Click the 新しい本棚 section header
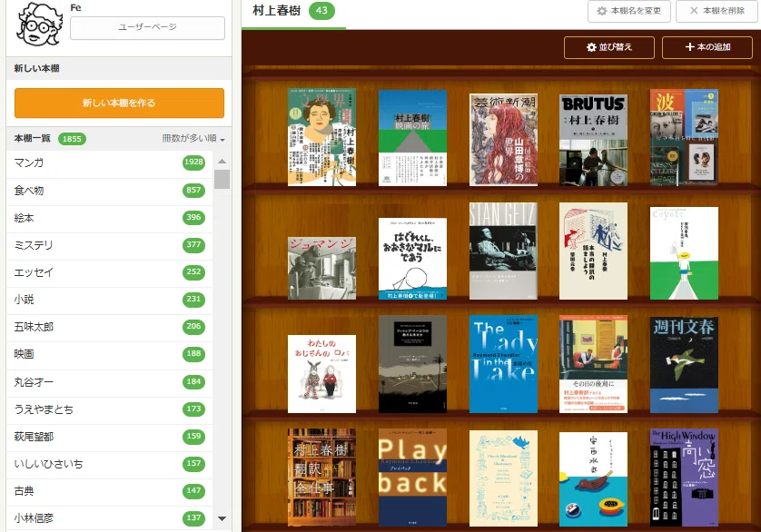Viewport: 761px width, 532px height. [x=119, y=68]
